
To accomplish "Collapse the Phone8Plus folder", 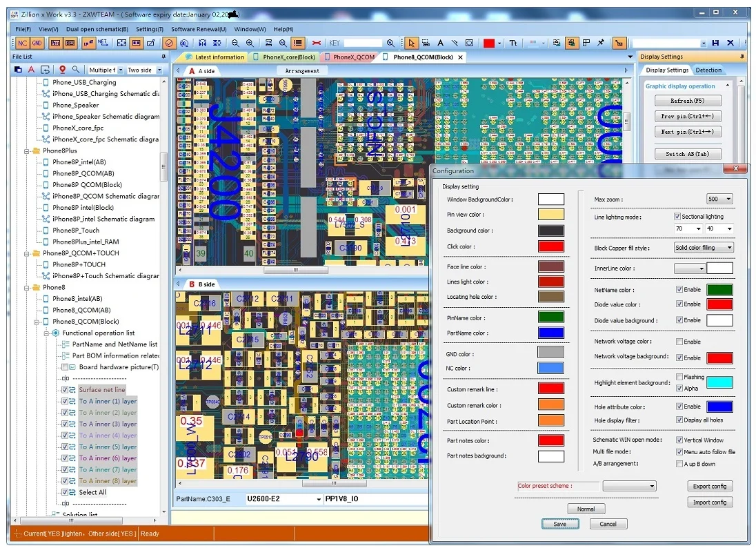I will (27, 151).
